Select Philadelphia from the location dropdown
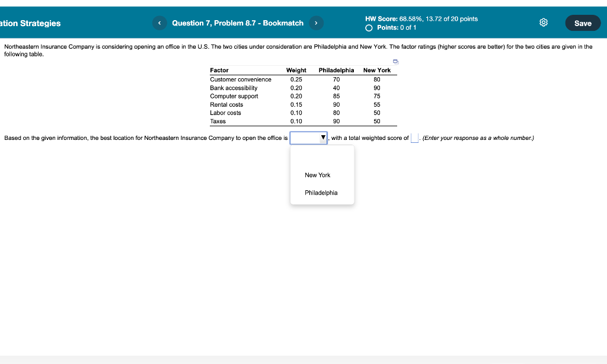The height and width of the screenshot is (364, 607). coord(321,193)
